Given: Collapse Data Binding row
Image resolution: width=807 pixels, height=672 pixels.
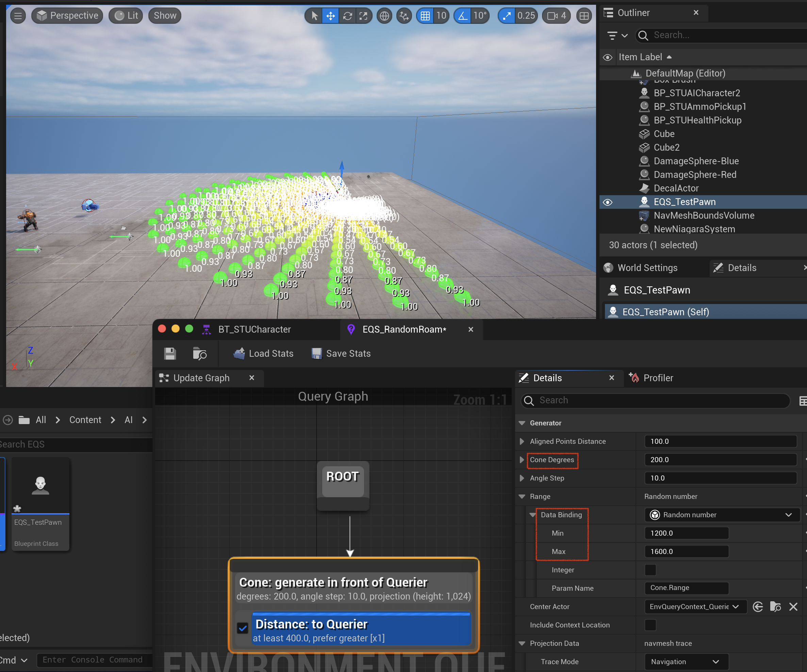Looking at the screenshot, I should click(x=533, y=515).
